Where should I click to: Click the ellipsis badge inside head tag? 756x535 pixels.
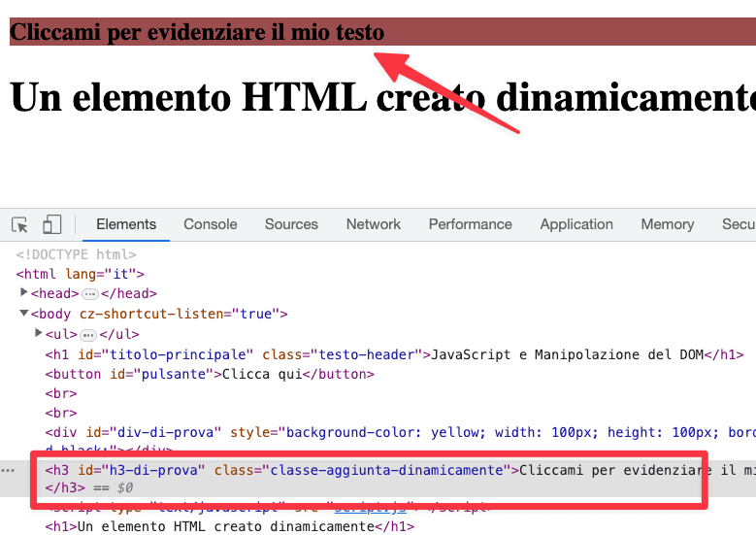click(x=89, y=294)
